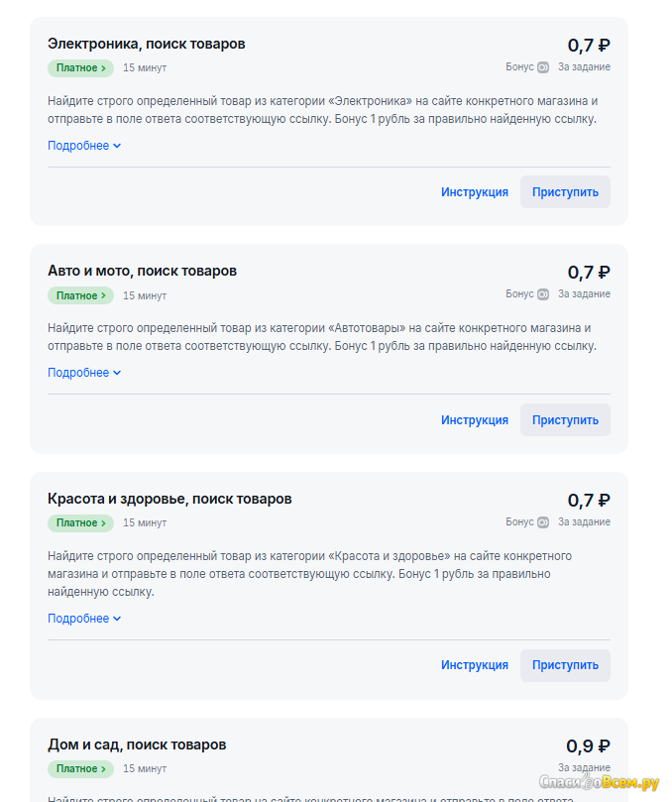Click the Красота и здоровье, поиск товаров heading
The width and height of the screenshot is (672, 802).
169,499
